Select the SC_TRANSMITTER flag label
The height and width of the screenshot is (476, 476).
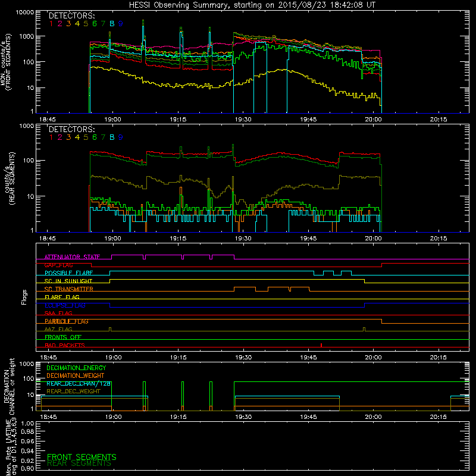(69, 289)
